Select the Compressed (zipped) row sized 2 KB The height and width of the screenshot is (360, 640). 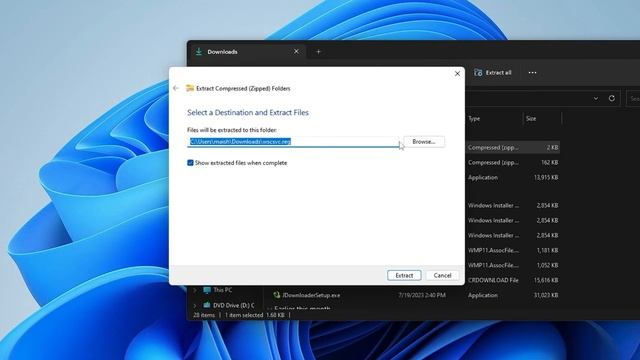(x=513, y=147)
